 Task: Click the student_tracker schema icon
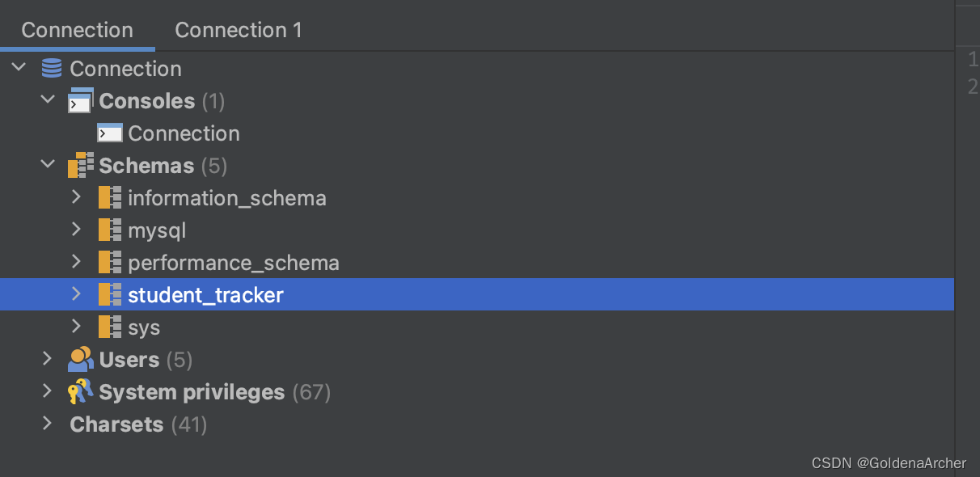pos(109,294)
